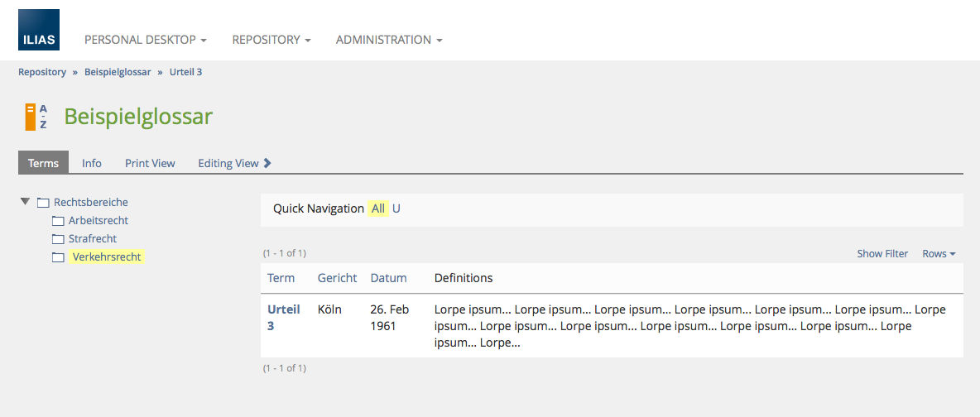
Task: Click the Arbeitsrecht folder icon
Action: [58, 221]
